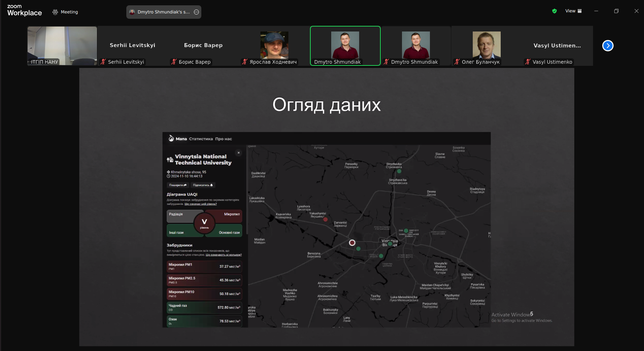Image resolution: width=644 pixels, height=351 pixels.
Task: Click the V рівень circle indicator
Action: (x=205, y=223)
